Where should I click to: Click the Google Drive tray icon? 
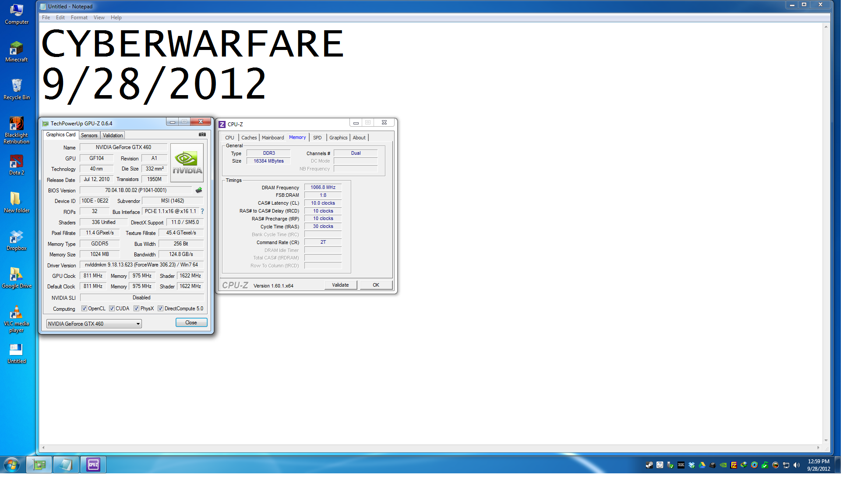point(702,465)
